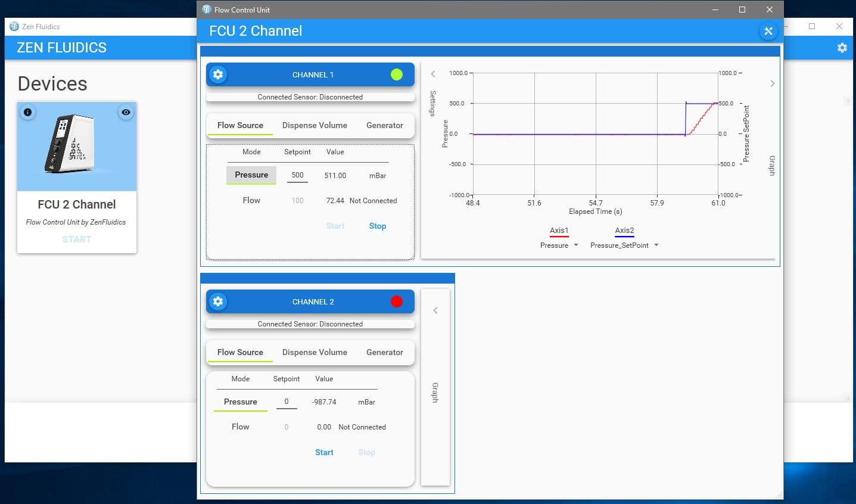Edit Channel 2 pressure setpoint field
The width and height of the screenshot is (856, 504).
point(287,402)
